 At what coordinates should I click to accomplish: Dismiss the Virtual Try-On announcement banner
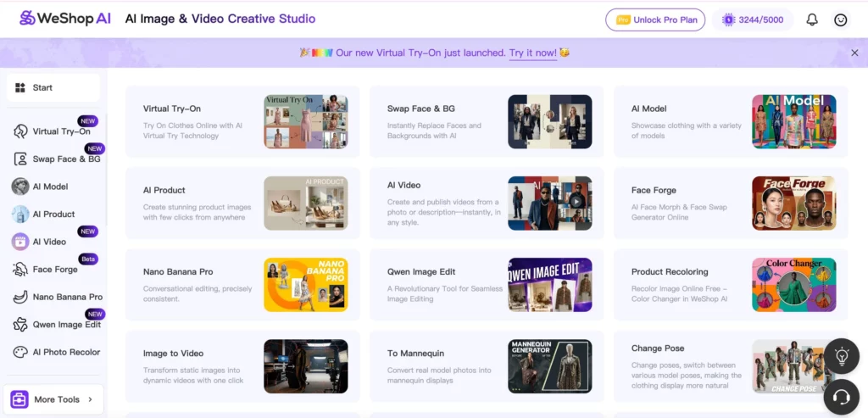click(x=854, y=53)
